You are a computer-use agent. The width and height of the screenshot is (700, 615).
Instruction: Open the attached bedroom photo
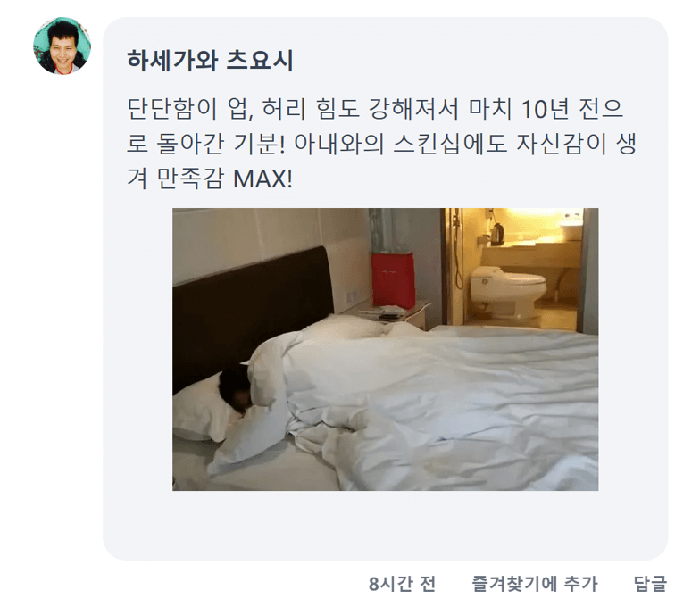pyautogui.click(x=386, y=349)
